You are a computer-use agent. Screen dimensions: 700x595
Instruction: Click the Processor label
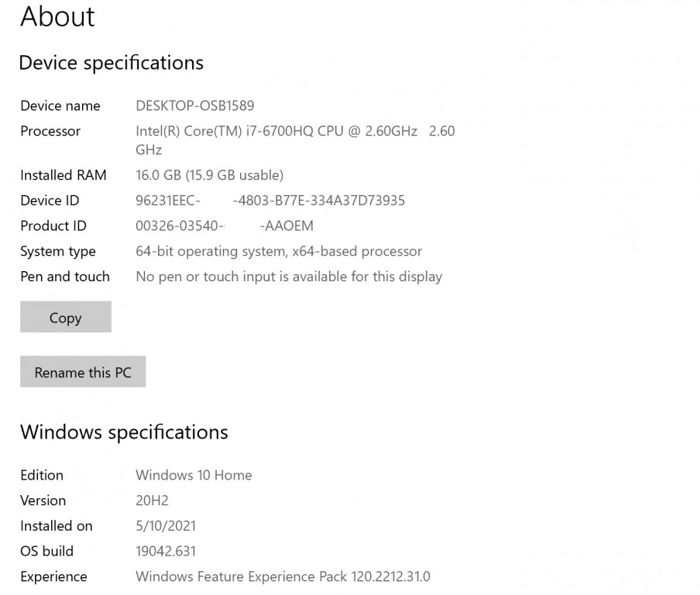50,132
